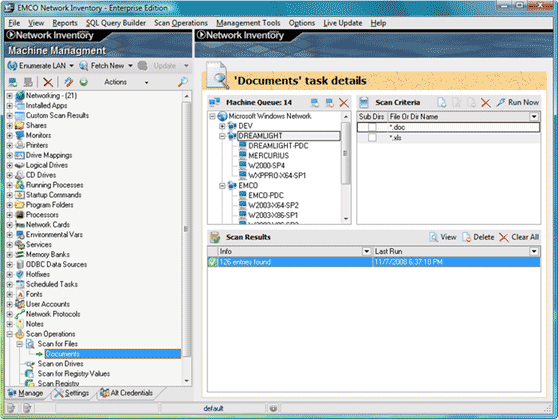Screen dimensions: 558x419
Task: Click the Enumerate LAN globe icon
Action: [12, 66]
